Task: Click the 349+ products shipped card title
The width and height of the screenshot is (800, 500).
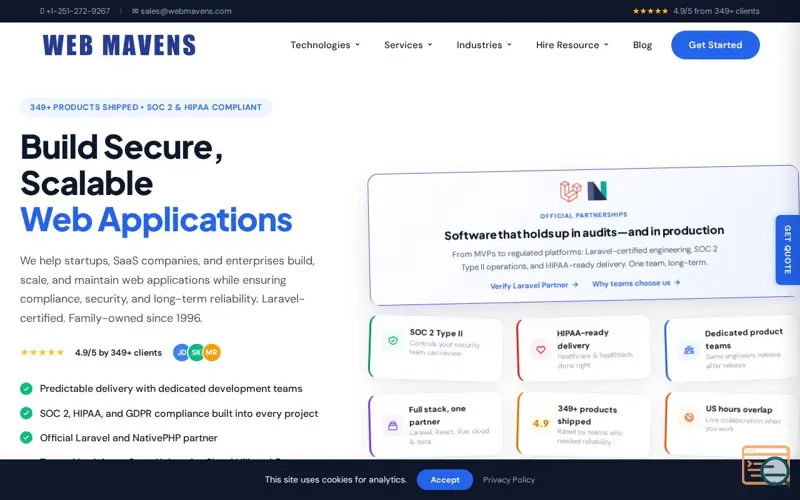Action: [587, 415]
